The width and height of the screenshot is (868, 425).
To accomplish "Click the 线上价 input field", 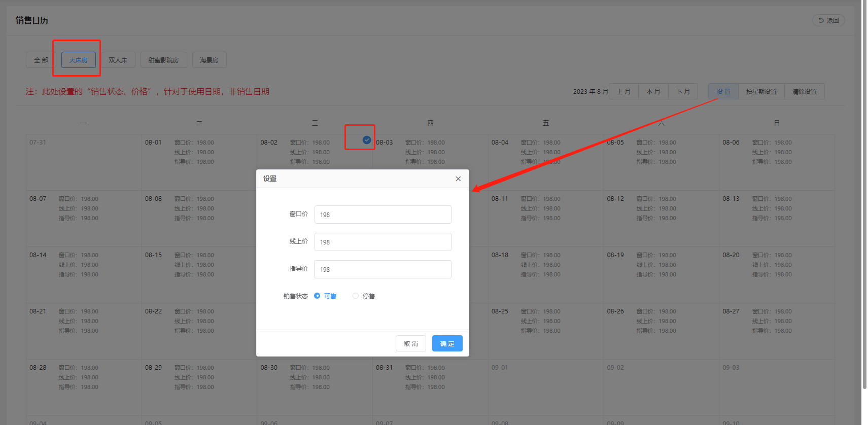I will (x=383, y=242).
